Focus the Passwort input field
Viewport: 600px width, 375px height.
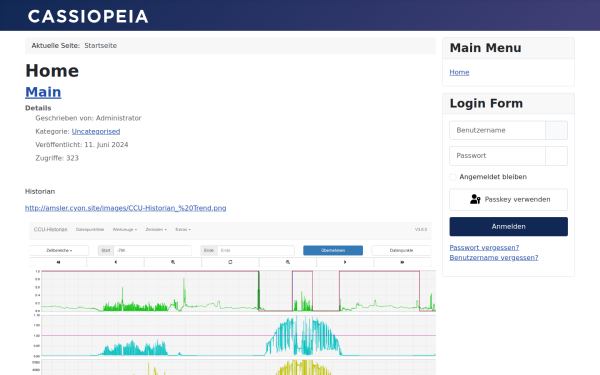coord(497,156)
